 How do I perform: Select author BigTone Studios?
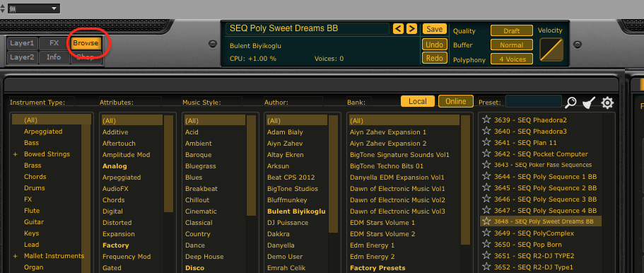[293, 189]
